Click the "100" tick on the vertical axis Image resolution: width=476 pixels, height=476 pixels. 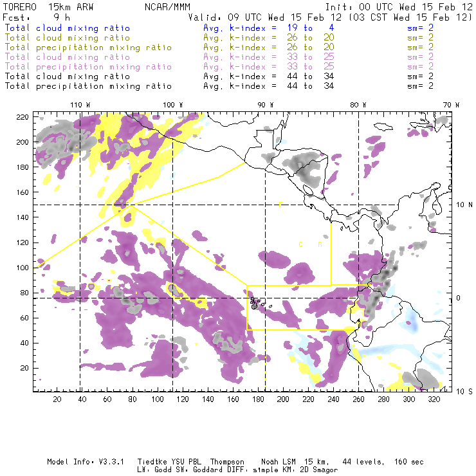point(23,268)
